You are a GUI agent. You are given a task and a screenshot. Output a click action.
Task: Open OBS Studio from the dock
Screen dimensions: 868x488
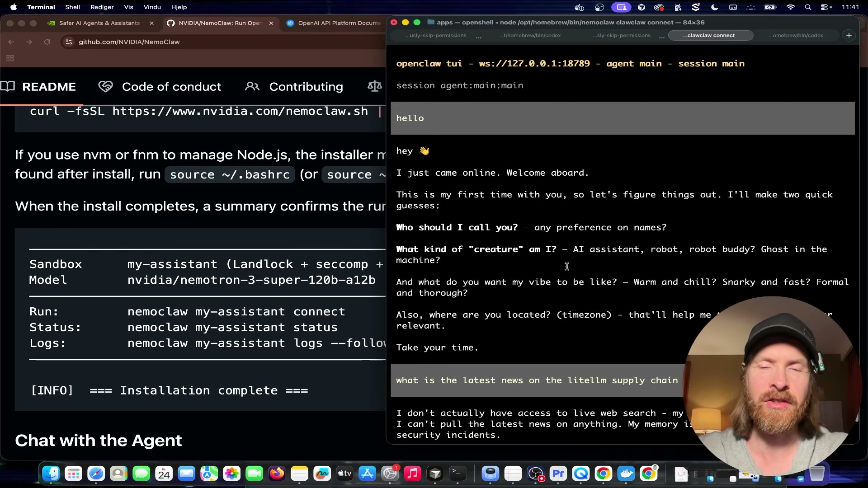click(536, 474)
